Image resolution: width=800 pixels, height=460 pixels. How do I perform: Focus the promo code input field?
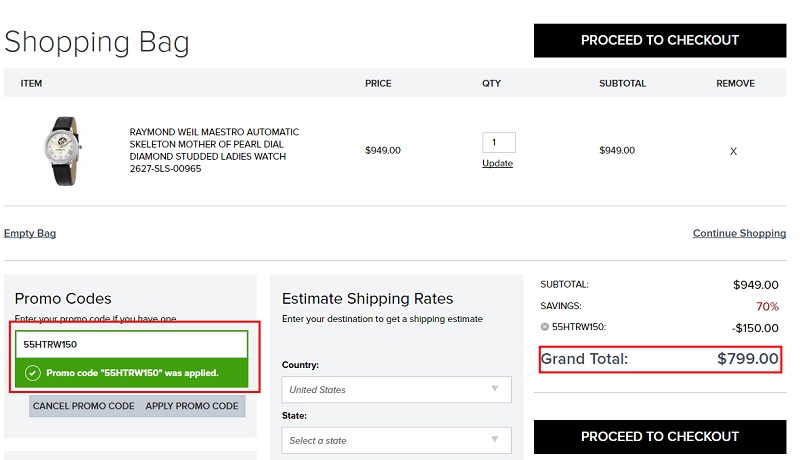click(132, 344)
